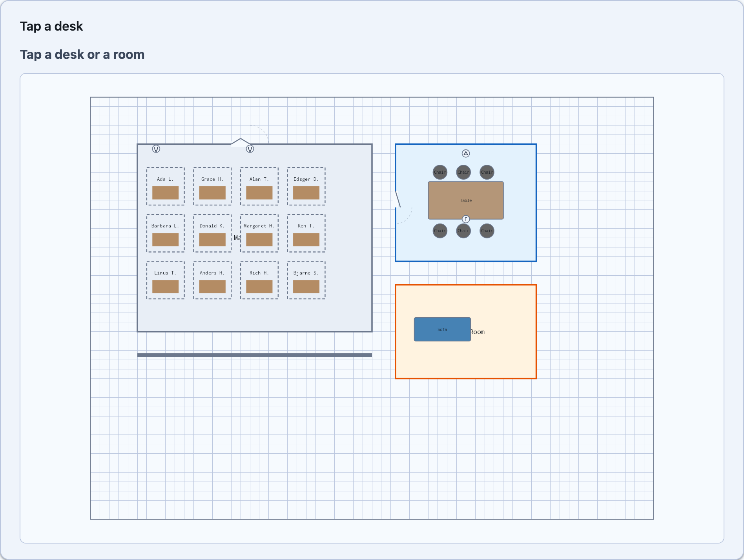Tap the conference Table
Screen dimensions: 744x560
(x=466, y=200)
